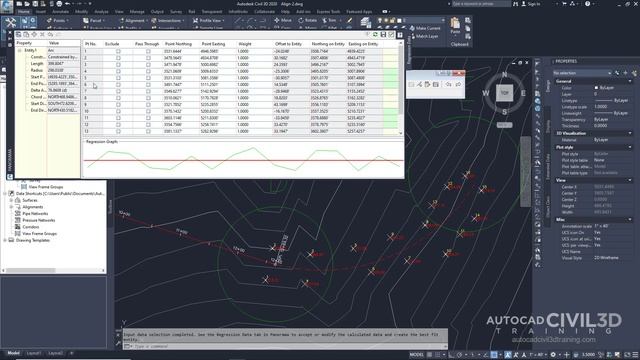
Task: Open the Survey ribbon tab
Action: (176, 12)
